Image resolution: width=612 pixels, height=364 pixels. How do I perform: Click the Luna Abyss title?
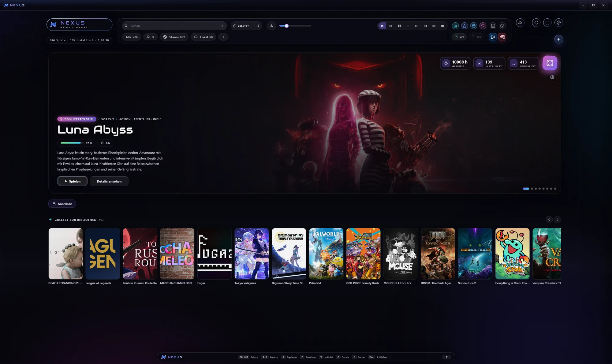[x=95, y=130]
